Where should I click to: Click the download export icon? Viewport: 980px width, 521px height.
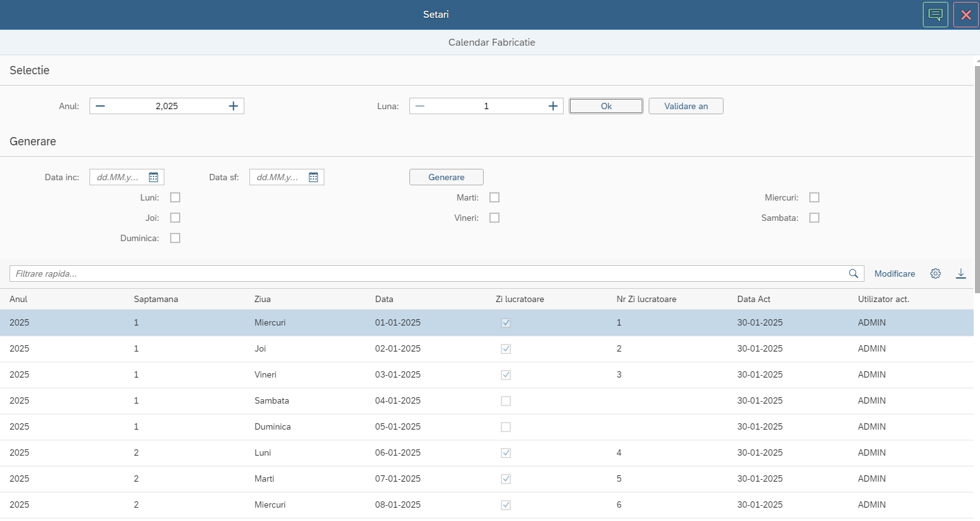pyautogui.click(x=961, y=274)
